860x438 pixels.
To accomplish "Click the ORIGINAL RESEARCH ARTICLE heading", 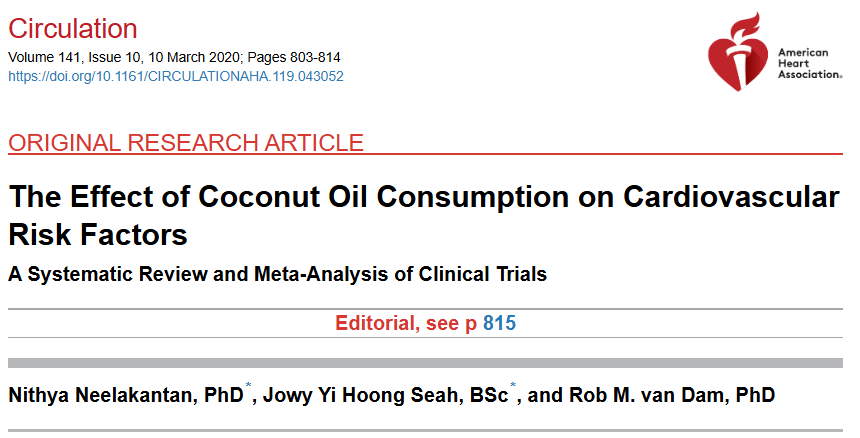I will click(186, 143).
